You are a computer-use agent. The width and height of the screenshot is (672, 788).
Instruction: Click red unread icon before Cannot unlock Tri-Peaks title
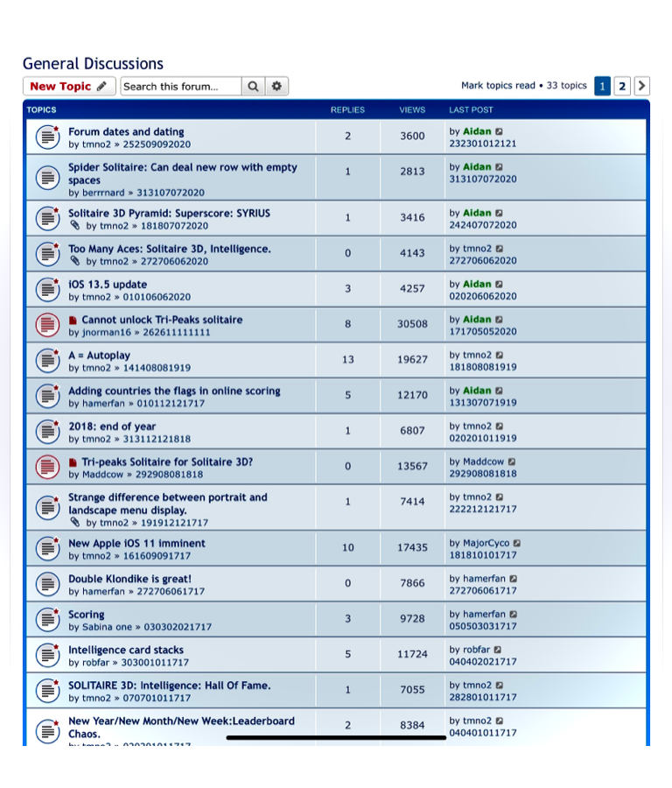(x=73, y=320)
